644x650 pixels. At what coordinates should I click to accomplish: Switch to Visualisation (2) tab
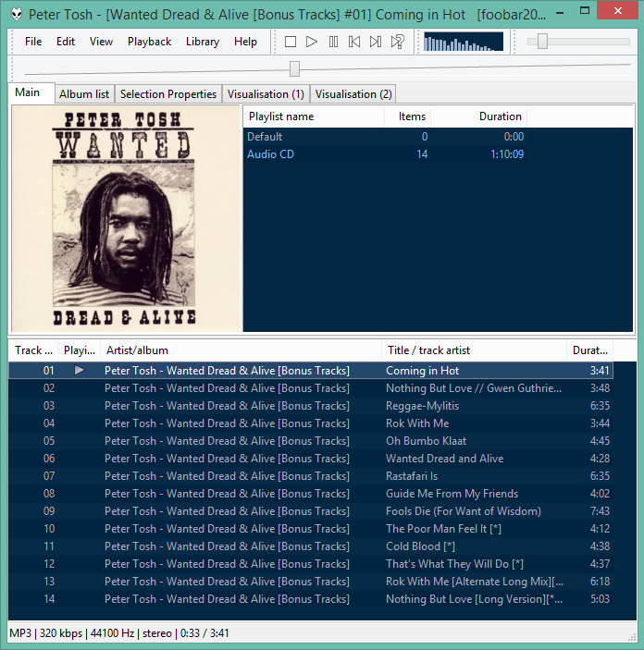pos(353,94)
